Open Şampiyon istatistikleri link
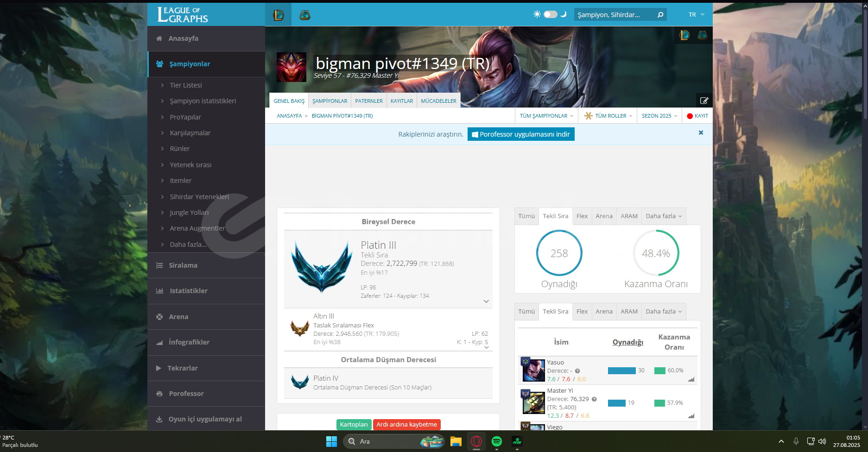The width and height of the screenshot is (868, 452). pos(203,101)
